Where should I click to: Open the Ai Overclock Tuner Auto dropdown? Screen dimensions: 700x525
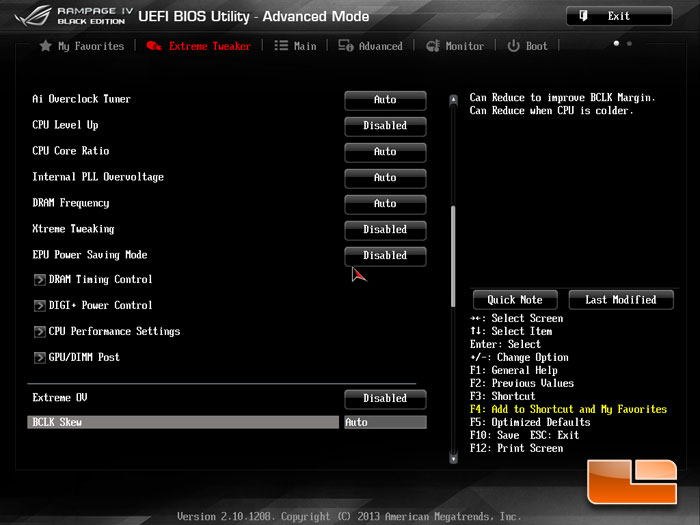(385, 100)
